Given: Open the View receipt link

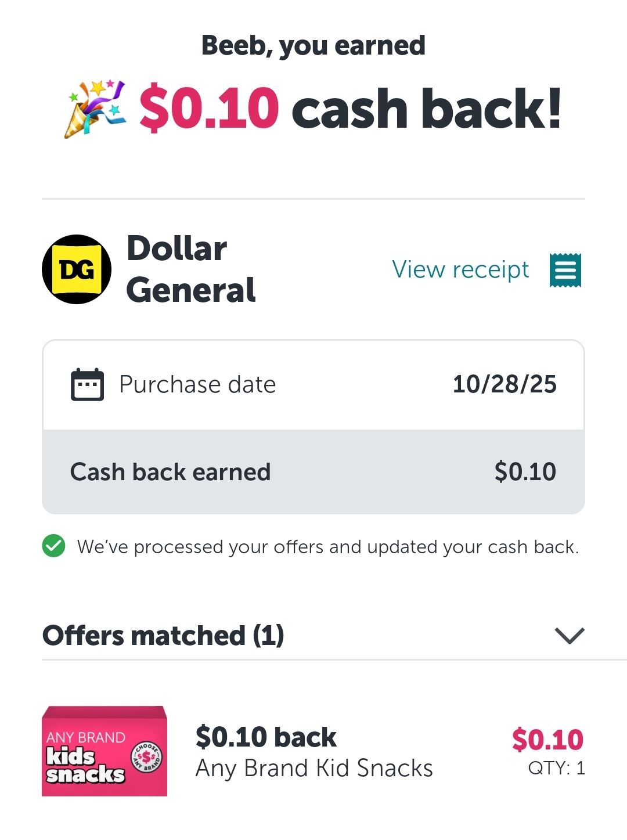Looking at the screenshot, I should [460, 269].
